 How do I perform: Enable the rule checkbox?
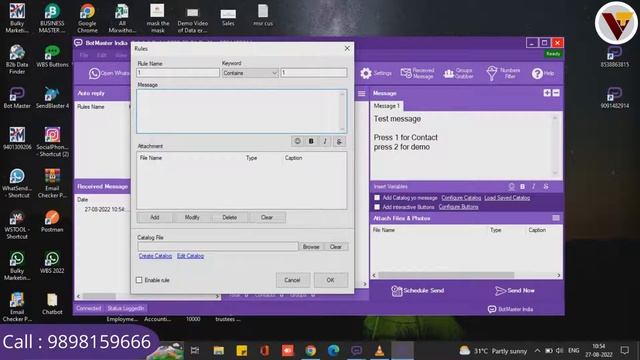point(139,280)
